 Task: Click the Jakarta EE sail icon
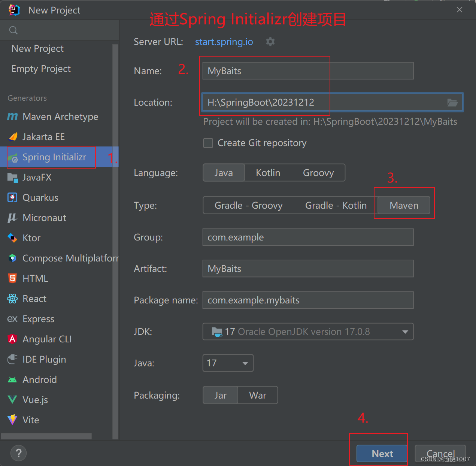[13, 137]
